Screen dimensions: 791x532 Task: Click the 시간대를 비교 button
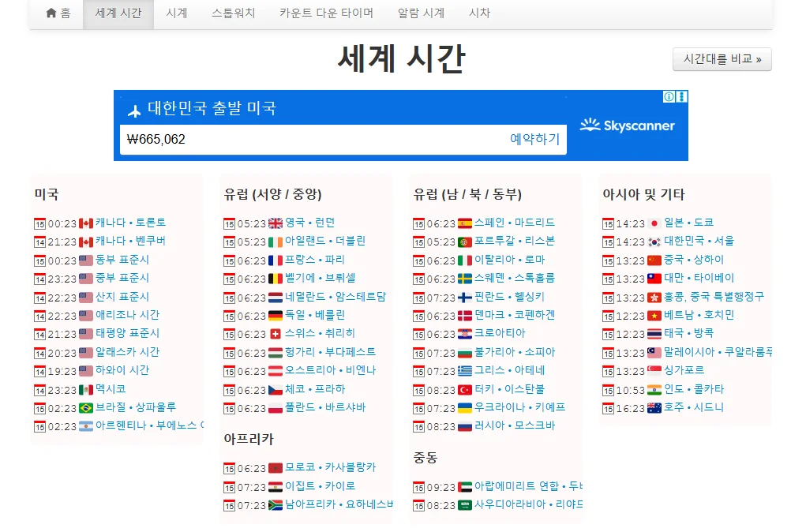(x=721, y=59)
